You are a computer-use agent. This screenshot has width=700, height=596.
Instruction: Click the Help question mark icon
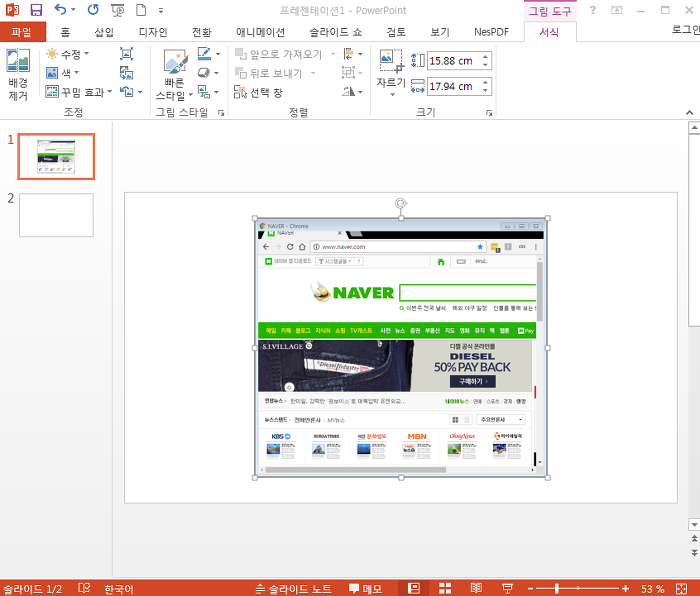592,10
